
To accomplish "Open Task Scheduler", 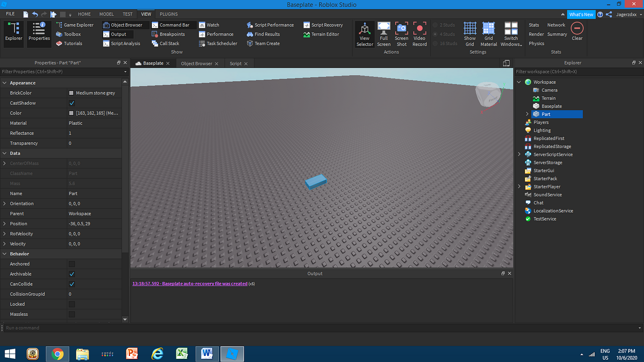I will point(217,43).
